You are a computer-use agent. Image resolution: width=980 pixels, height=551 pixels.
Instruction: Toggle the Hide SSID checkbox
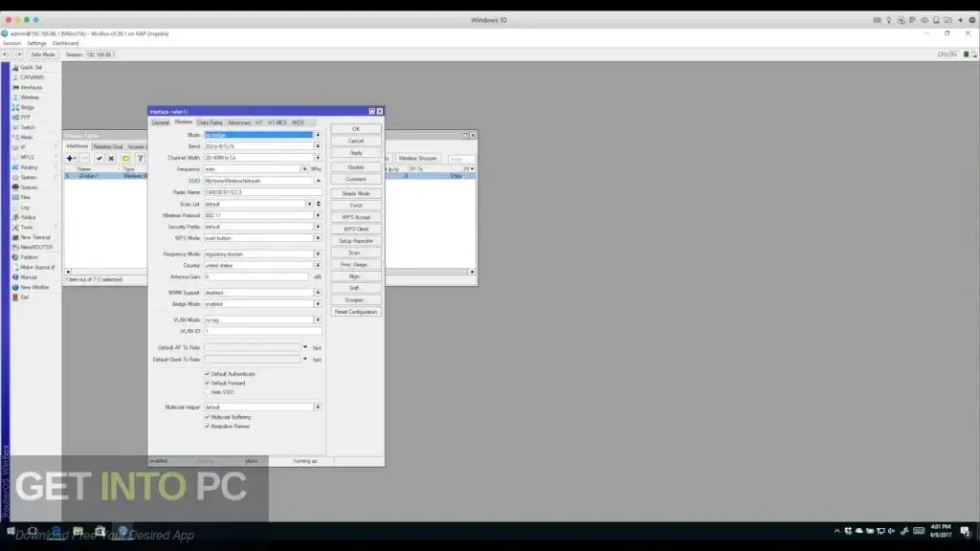click(x=207, y=392)
